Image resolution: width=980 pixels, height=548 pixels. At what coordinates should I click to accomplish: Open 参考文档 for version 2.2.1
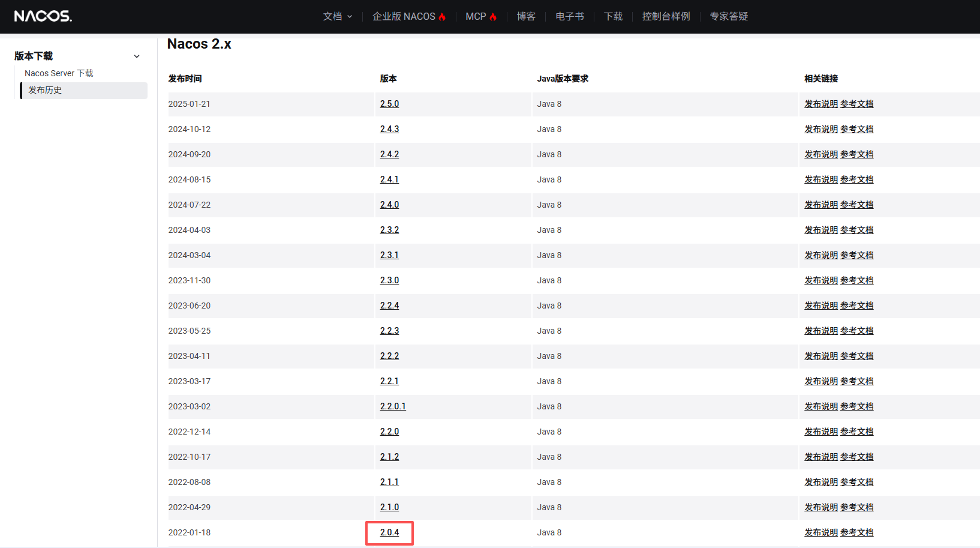857,381
